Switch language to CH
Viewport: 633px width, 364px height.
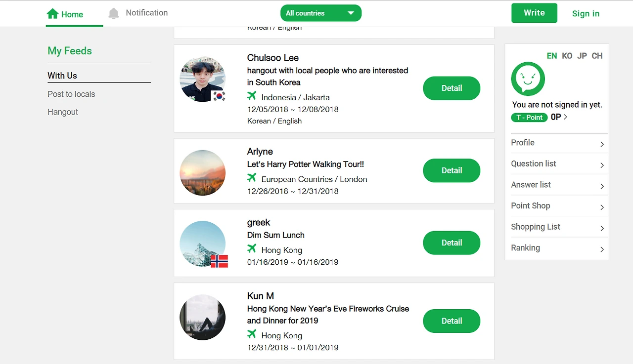pos(597,56)
